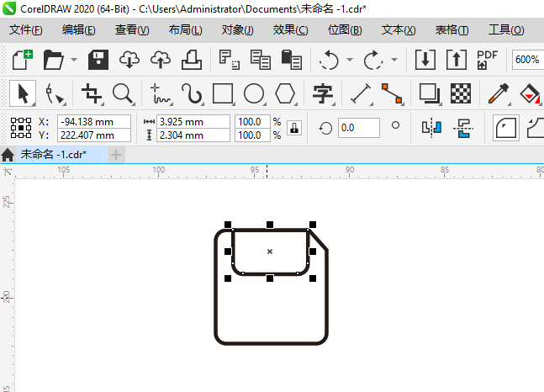Open the 效果(C) menu
The width and height of the screenshot is (544, 392).
(x=290, y=30)
